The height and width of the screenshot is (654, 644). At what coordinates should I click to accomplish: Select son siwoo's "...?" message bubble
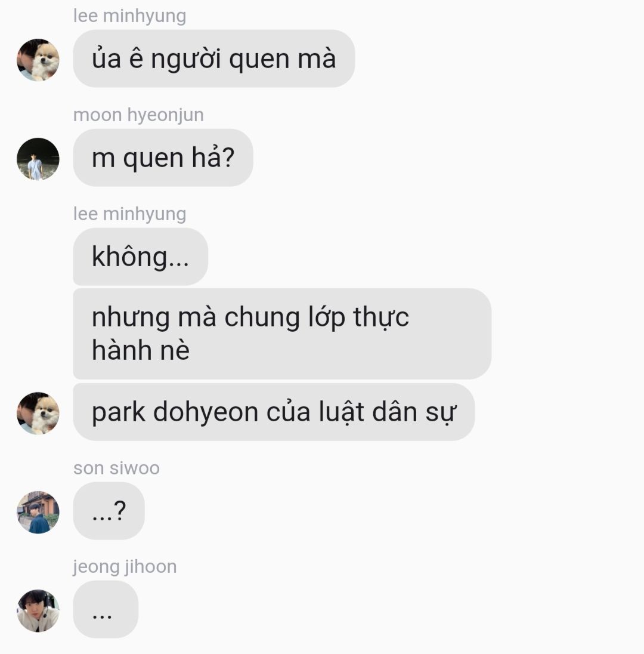pos(109,511)
